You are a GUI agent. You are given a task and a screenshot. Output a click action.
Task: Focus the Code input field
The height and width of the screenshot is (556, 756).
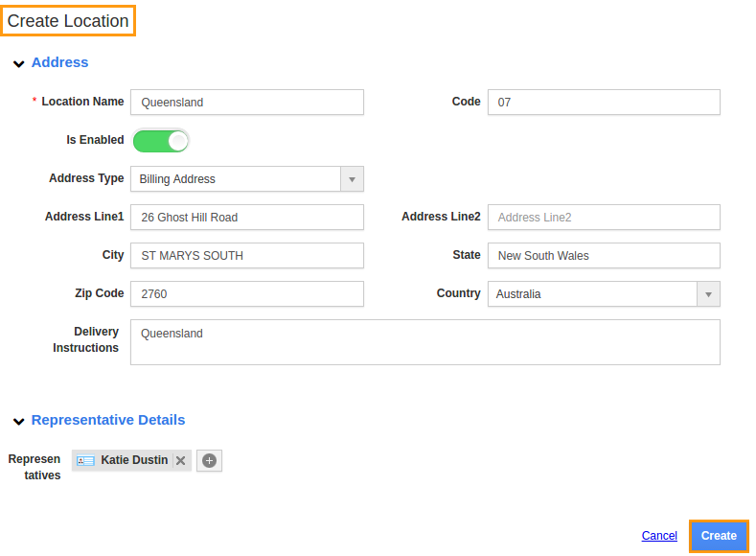(x=604, y=103)
